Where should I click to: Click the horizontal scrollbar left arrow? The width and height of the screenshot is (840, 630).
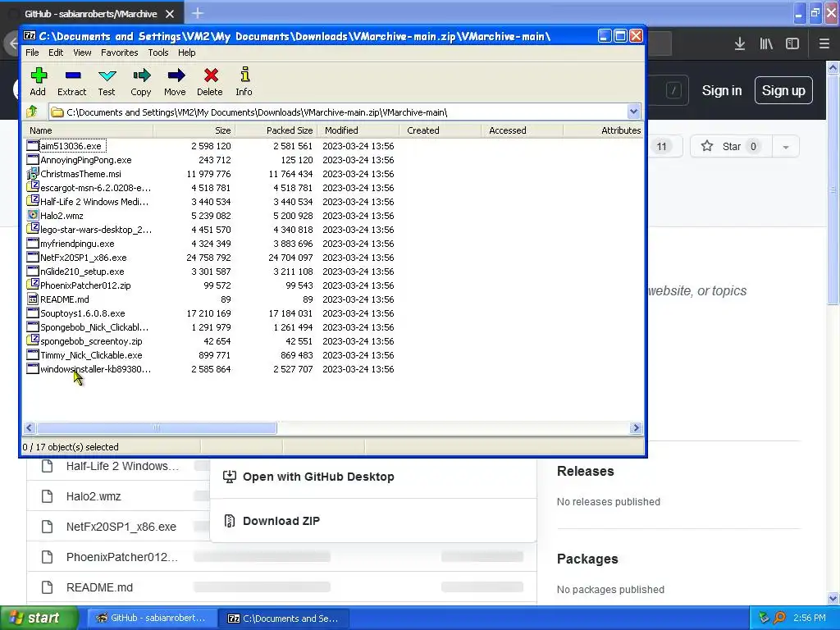click(30, 427)
